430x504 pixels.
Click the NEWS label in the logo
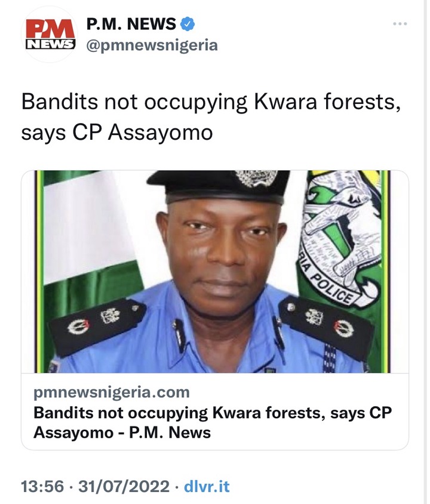50,44
